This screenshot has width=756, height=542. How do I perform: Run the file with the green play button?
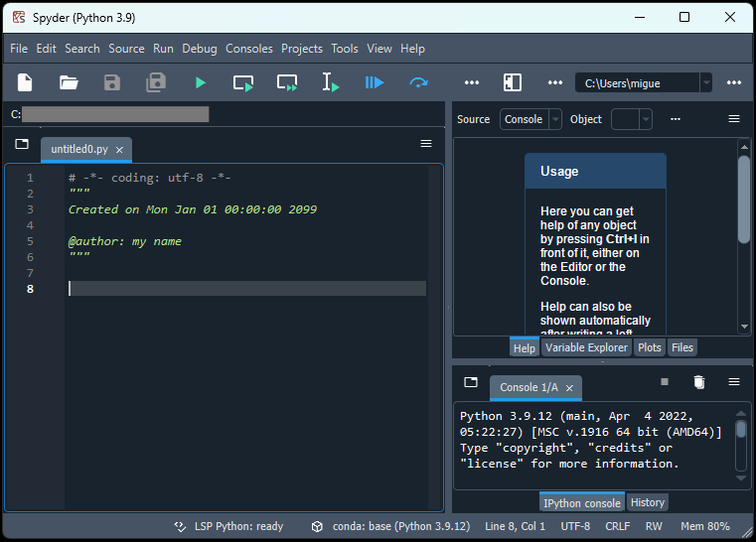(x=200, y=82)
